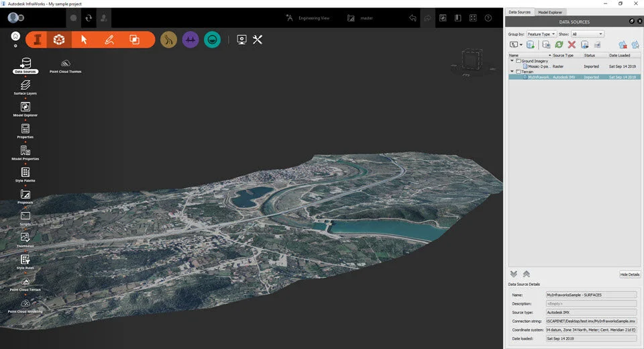Open the presentation monitor tools
The width and height of the screenshot is (644, 349).
point(241,40)
